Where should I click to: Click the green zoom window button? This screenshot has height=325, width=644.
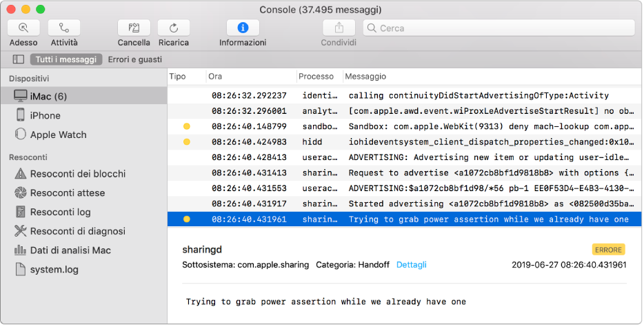[40, 9]
